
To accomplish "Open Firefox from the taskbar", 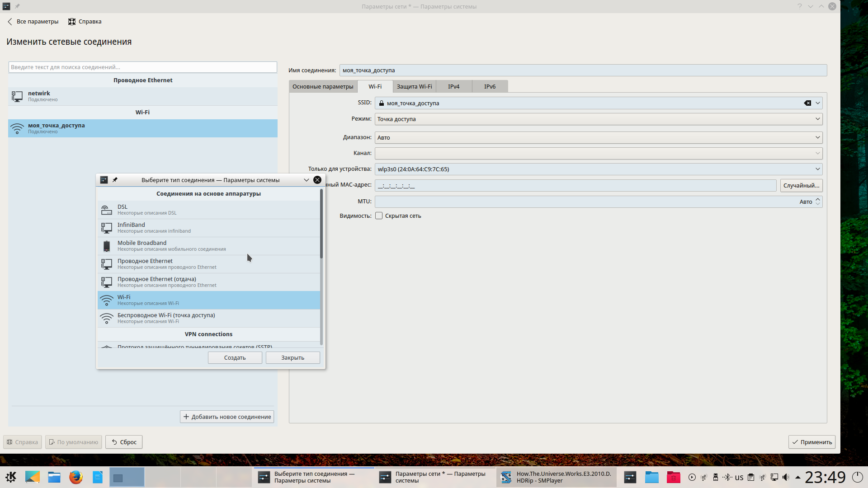I will pyautogui.click(x=75, y=477).
